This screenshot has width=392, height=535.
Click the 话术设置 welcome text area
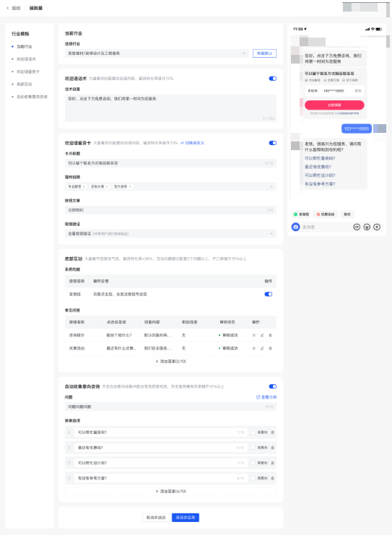coord(170,108)
